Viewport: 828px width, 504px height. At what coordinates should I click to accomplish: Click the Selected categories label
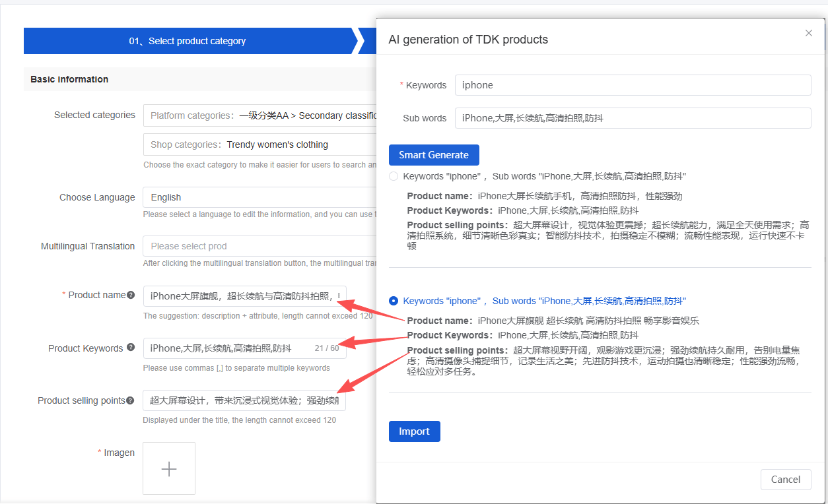coord(94,115)
